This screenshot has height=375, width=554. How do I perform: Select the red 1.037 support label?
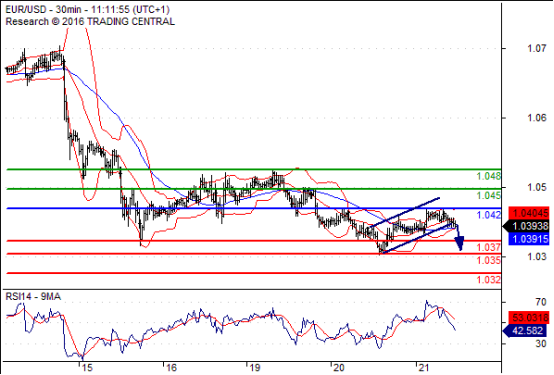(489, 247)
